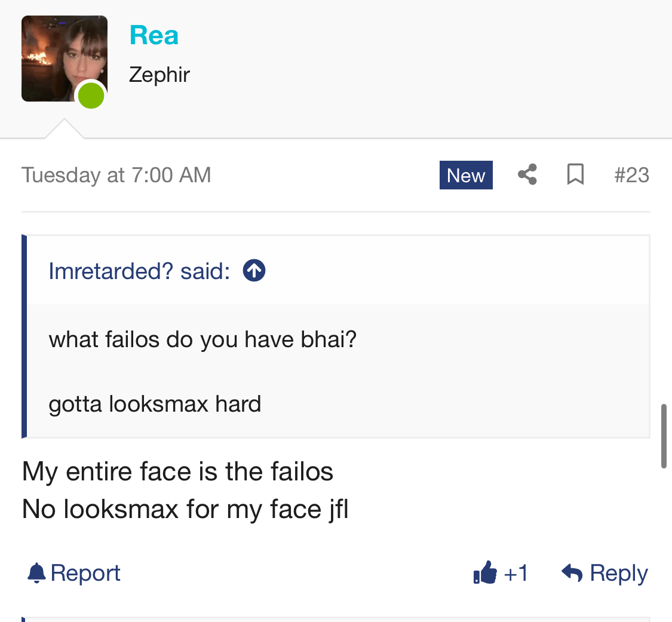This screenshot has width=672, height=622.
Task: Open the share post icon
Action: (x=527, y=174)
